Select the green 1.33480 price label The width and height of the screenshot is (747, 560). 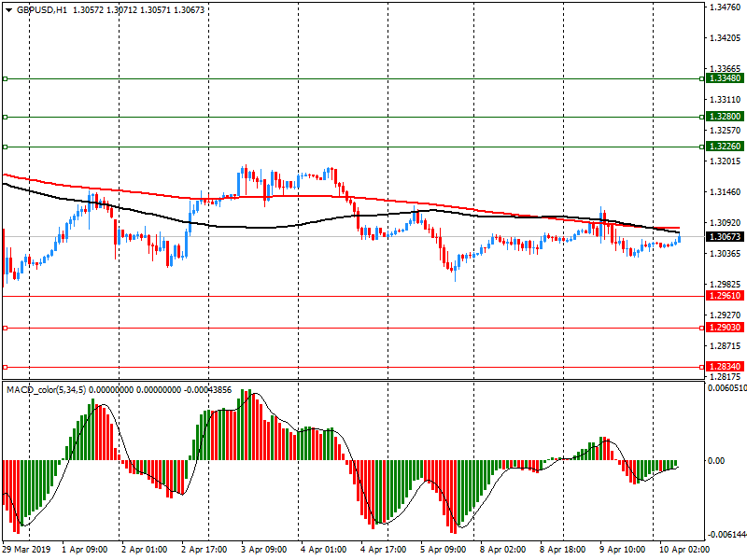click(725, 79)
